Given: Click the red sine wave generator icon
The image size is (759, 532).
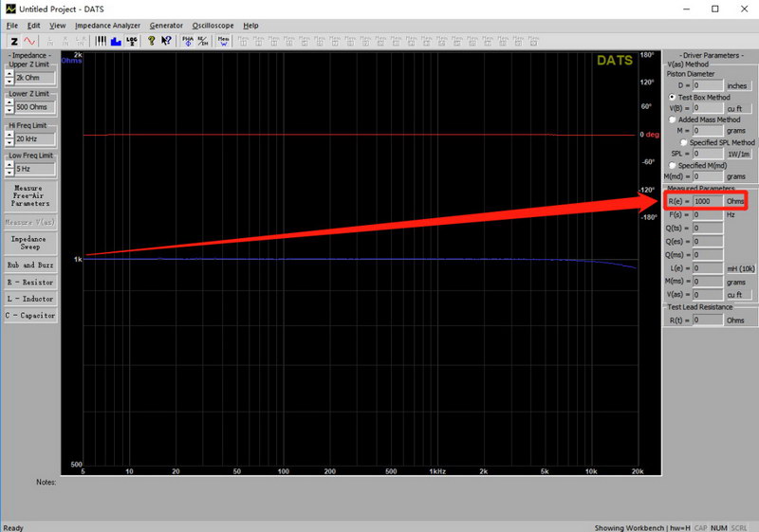Looking at the screenshot, I should 30,41.
